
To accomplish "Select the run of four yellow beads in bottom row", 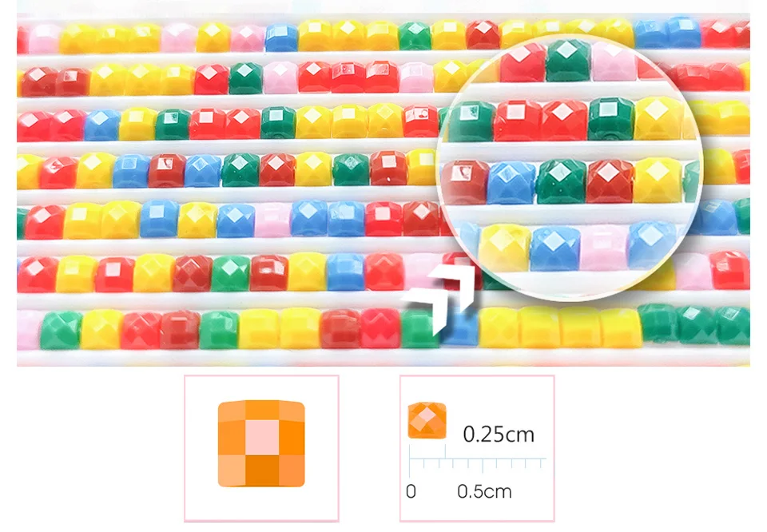I will [x=561, y=328].
